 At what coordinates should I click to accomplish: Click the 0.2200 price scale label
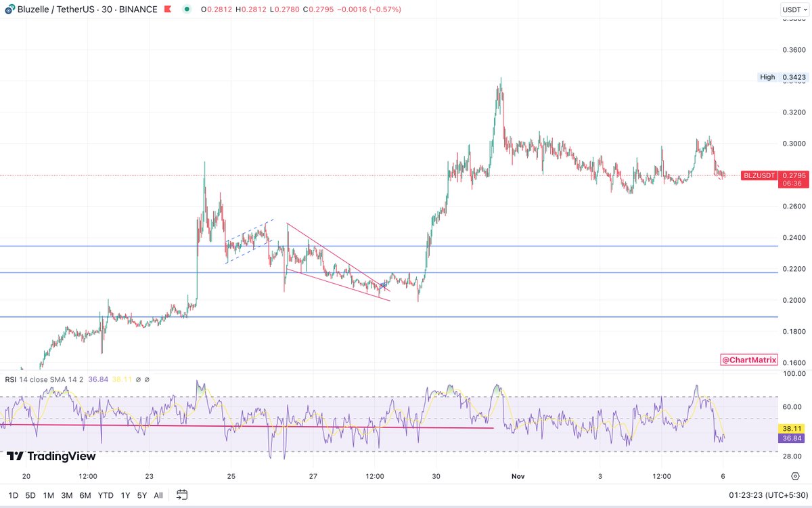[793, 269]
